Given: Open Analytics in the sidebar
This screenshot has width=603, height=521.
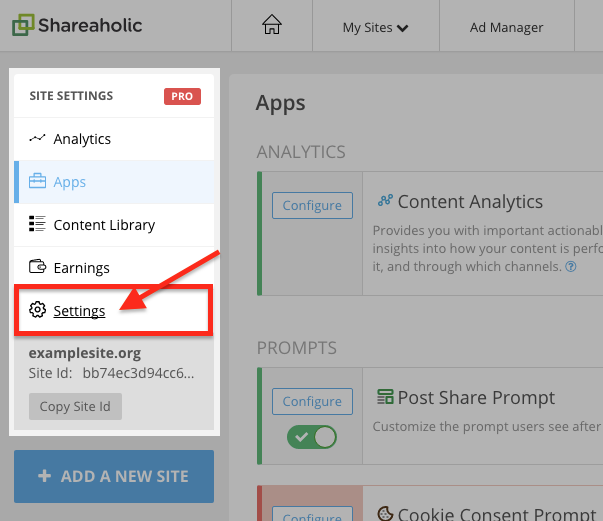Looking at the screenshot, I should (114, 139).
